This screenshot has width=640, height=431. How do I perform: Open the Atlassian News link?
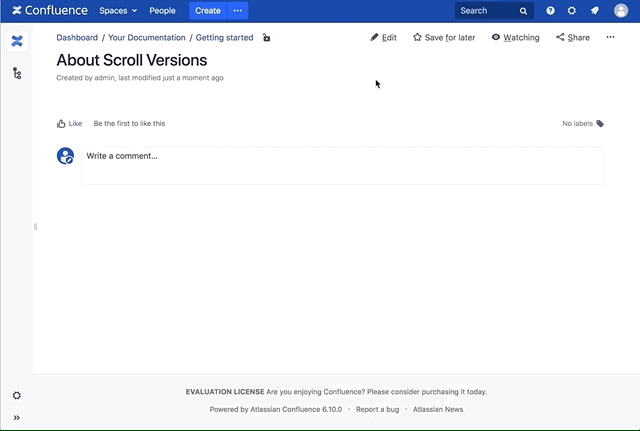tap(438, 409)
